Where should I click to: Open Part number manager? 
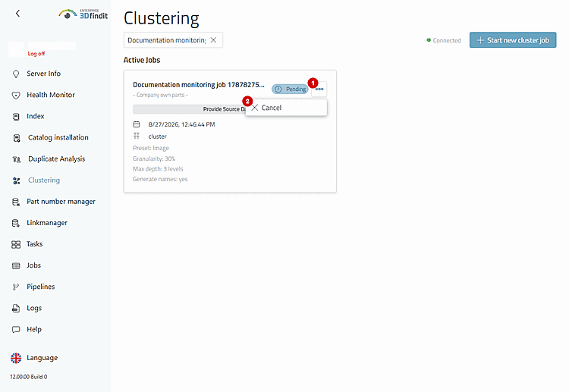click(61, 202)
